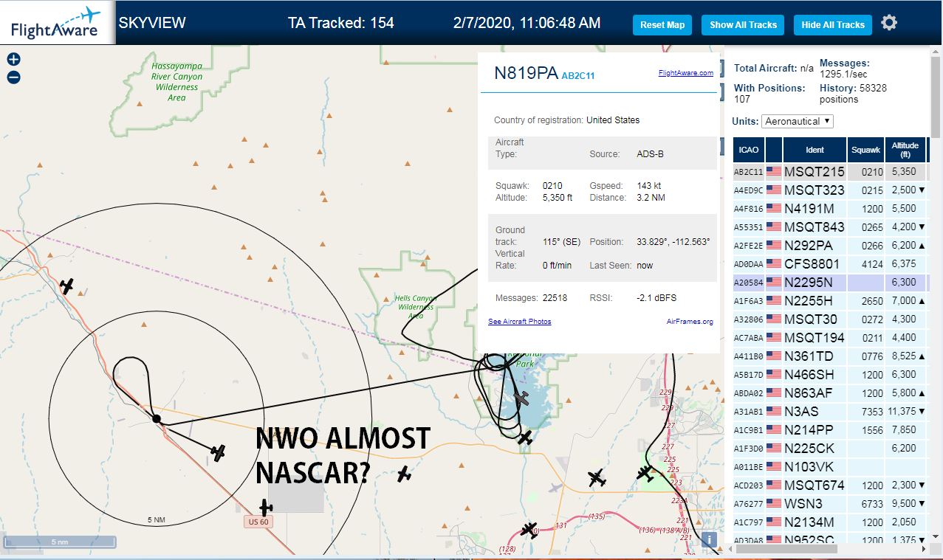Select the aircraft icon above the (135) road label
The width and height of the screenshot is (943, 560).
[597, 478]
